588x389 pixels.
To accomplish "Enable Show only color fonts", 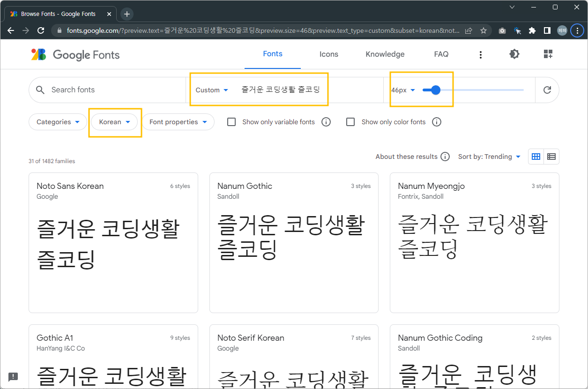I will pos(350,122).
